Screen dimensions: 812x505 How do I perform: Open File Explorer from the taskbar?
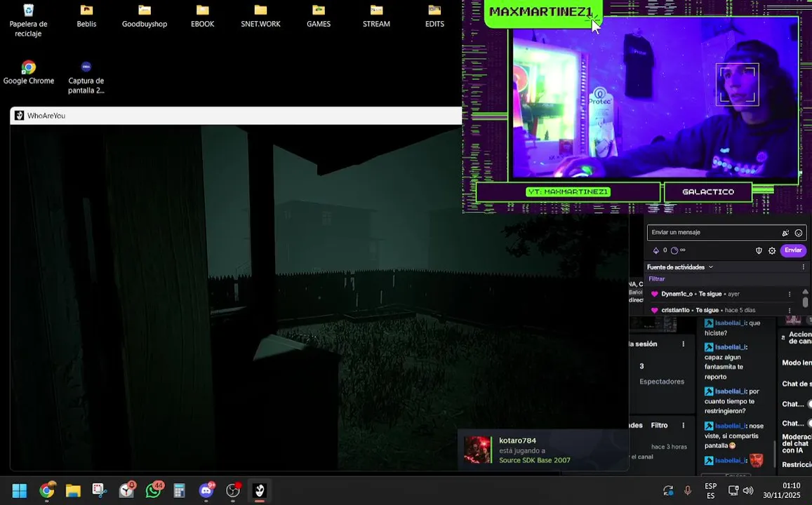pyautogui.click(x=73, y=490)
